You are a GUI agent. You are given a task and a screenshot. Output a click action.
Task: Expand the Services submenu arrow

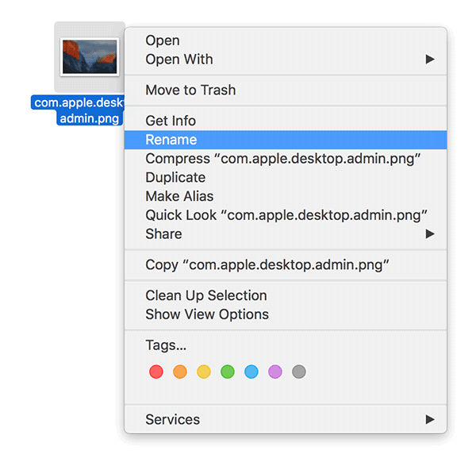(429, 419)
